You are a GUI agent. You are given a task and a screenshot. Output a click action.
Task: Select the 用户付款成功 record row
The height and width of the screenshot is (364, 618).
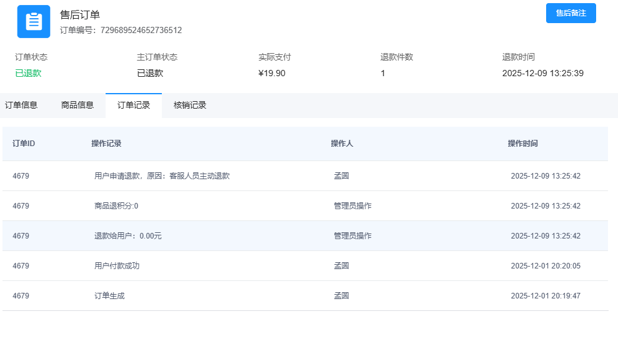(117, 266)
